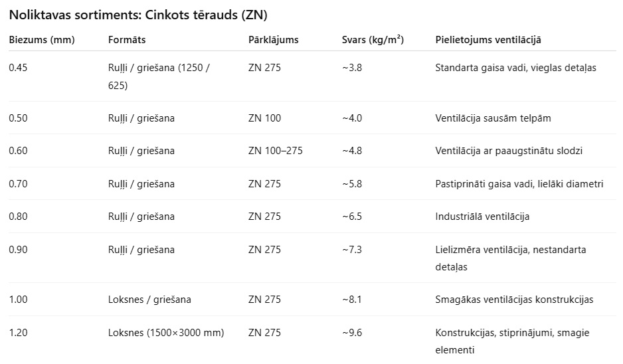This screenshot has width=623, height=364.
Task: Click the 'Loksnes / griešana' format cell
Action: tap(149, 300)
